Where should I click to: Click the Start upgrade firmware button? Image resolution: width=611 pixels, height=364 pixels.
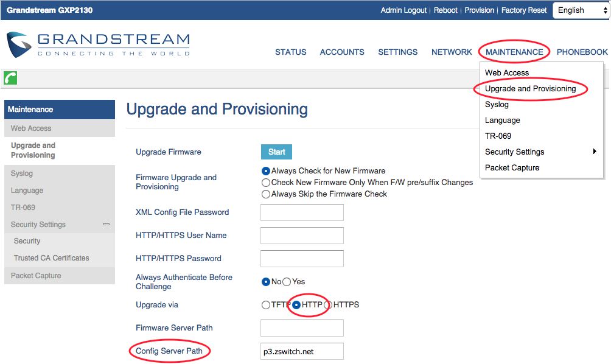[x=277, y=152]
